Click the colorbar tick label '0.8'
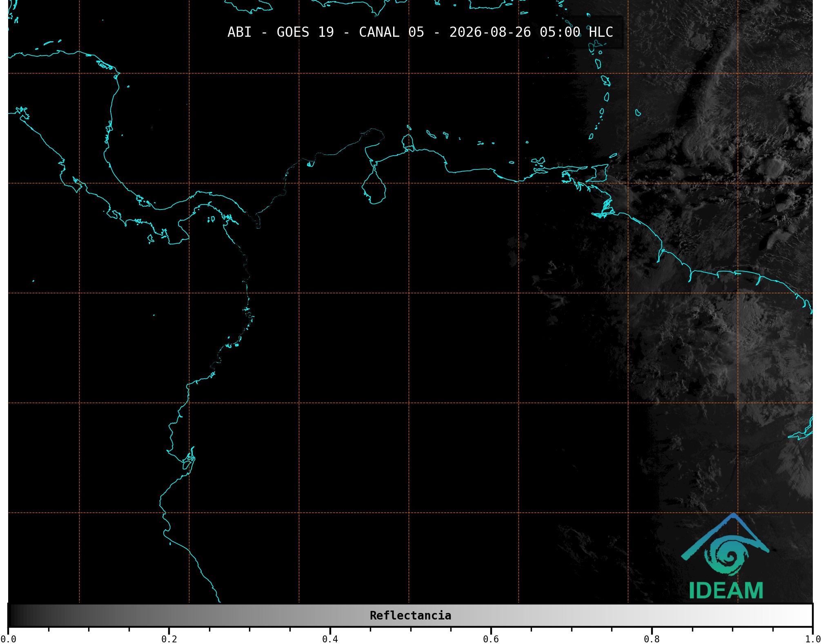 tap(652, 639)
